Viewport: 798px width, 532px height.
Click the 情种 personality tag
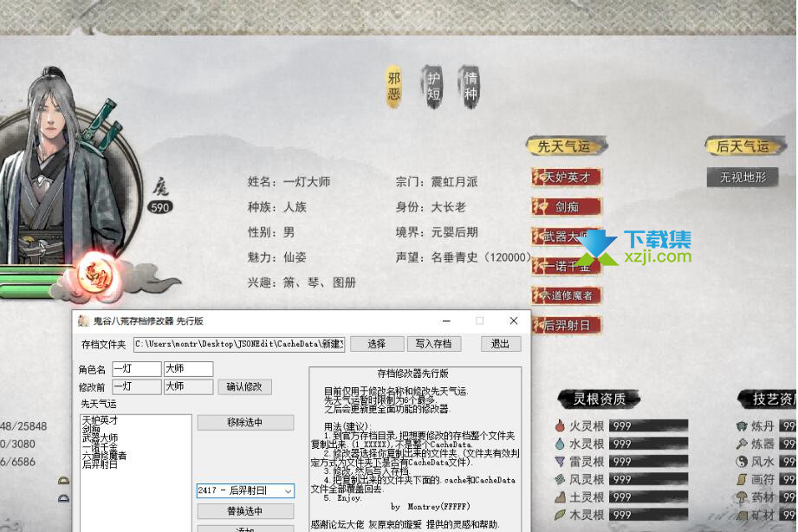point(470,87)
